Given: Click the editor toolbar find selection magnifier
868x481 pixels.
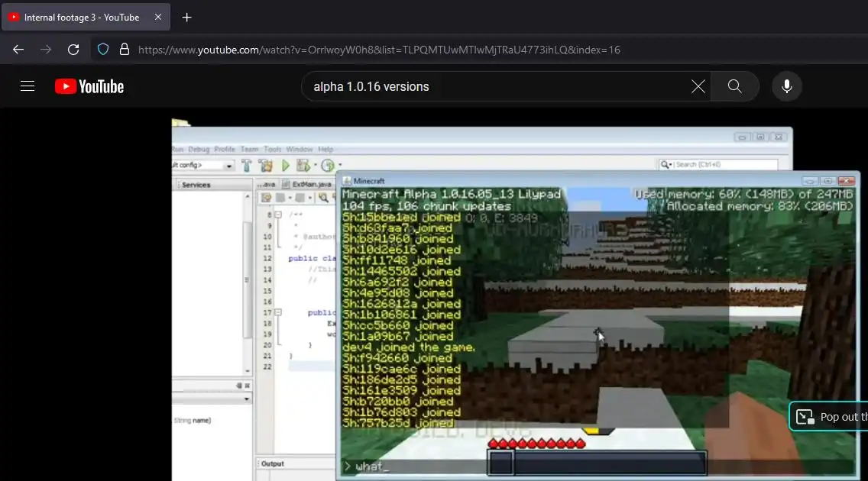Looking at the screenshot, I should pyautogui.click(x=323, y=198).
